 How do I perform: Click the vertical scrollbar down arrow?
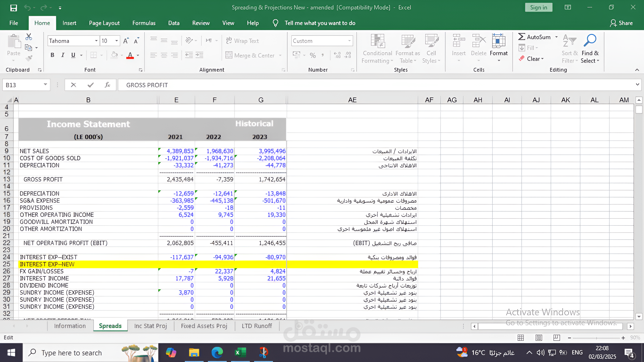coord(639,317)
